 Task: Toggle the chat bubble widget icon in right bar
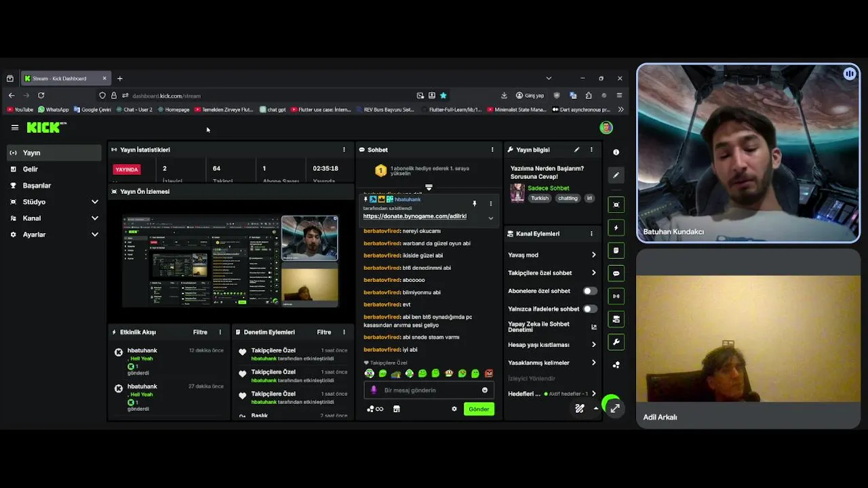616,274
